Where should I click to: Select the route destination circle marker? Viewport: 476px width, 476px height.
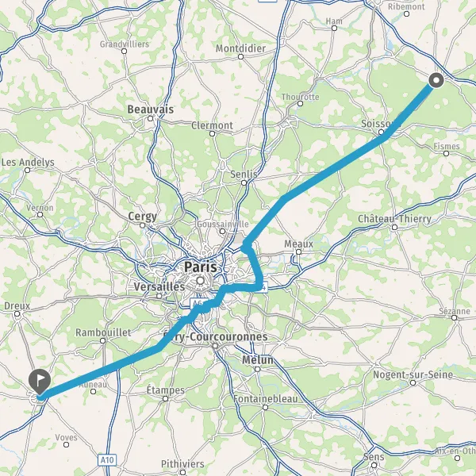436,80
